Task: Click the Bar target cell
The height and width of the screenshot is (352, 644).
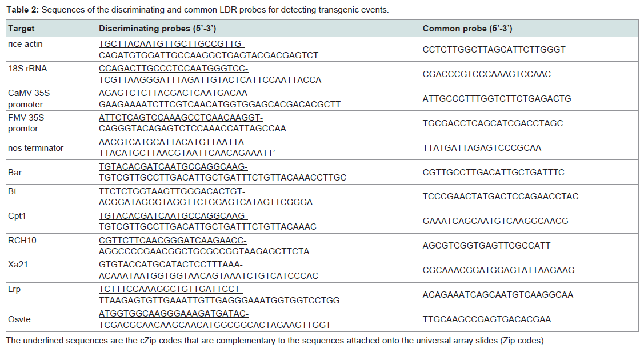Action: point(51,172)
